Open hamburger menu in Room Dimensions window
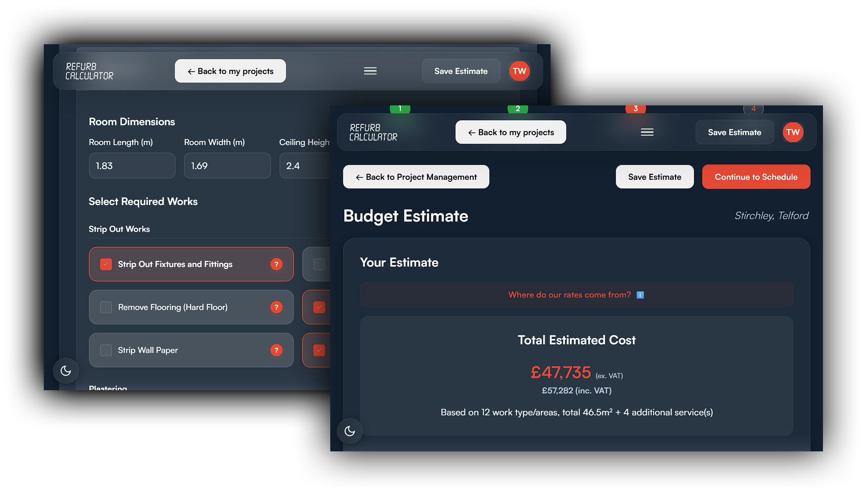 [370, 71]
